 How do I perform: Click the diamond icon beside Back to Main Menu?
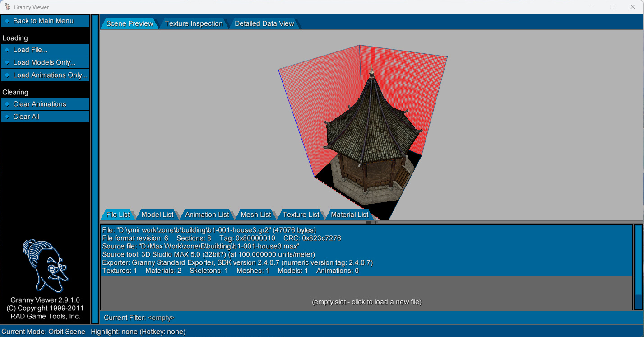click(7, 21)
